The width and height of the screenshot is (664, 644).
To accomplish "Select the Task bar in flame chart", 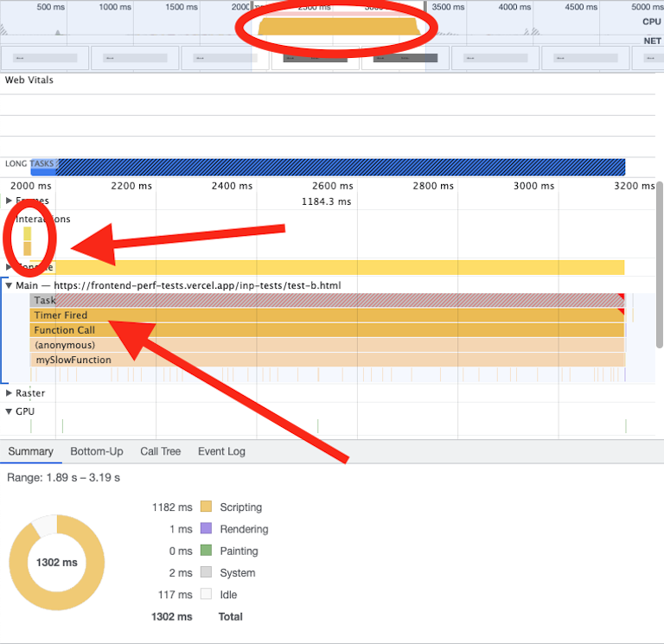I will click(327, 301).
